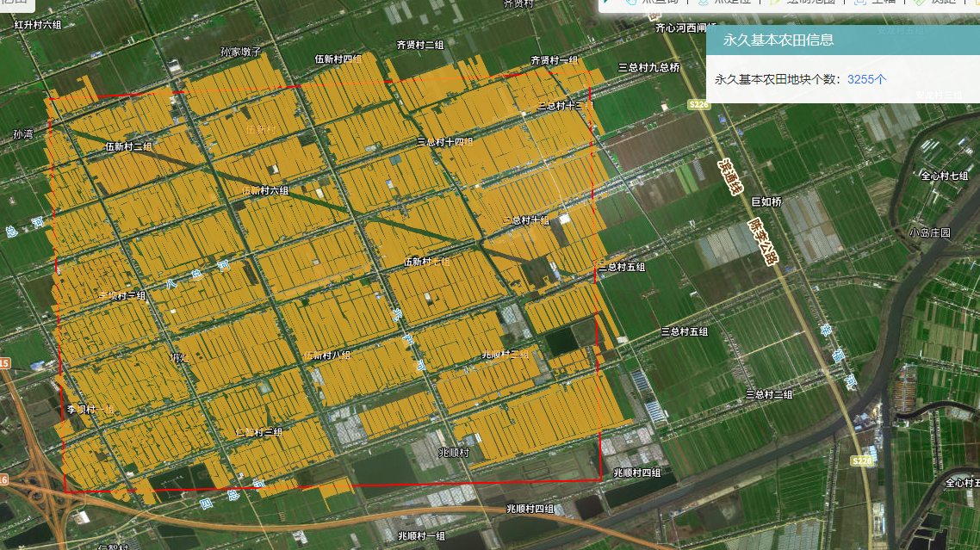
Task: Select the 伍新村六组 map label
Action: (x=265, y=190)
